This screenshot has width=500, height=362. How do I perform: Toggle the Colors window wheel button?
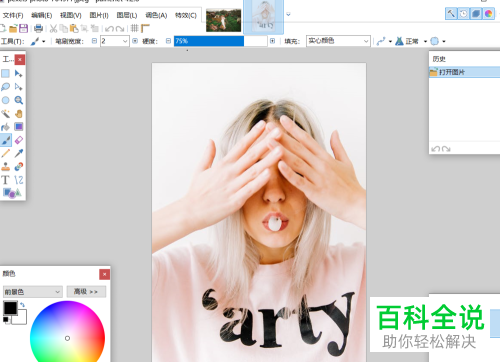[x=489, y=14]
